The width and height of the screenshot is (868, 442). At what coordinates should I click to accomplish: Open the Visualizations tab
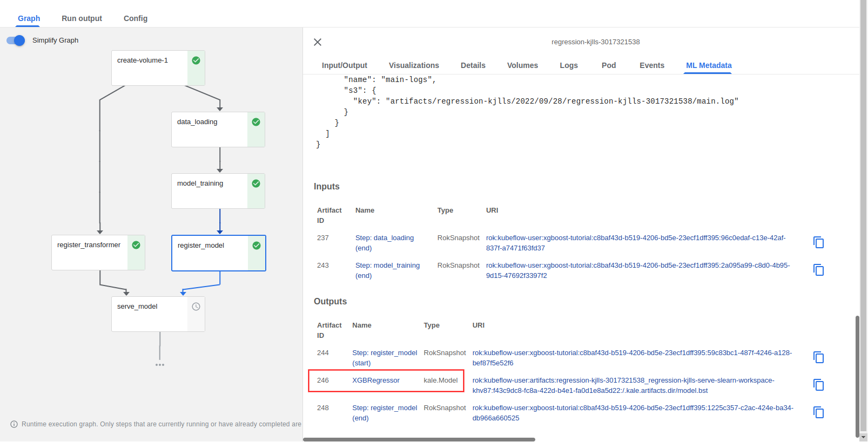(x=414, y=65)
